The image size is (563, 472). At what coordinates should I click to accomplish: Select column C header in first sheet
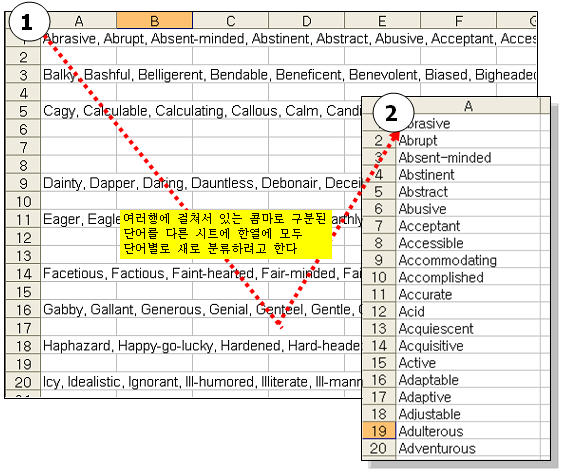(x=231, y=20)
